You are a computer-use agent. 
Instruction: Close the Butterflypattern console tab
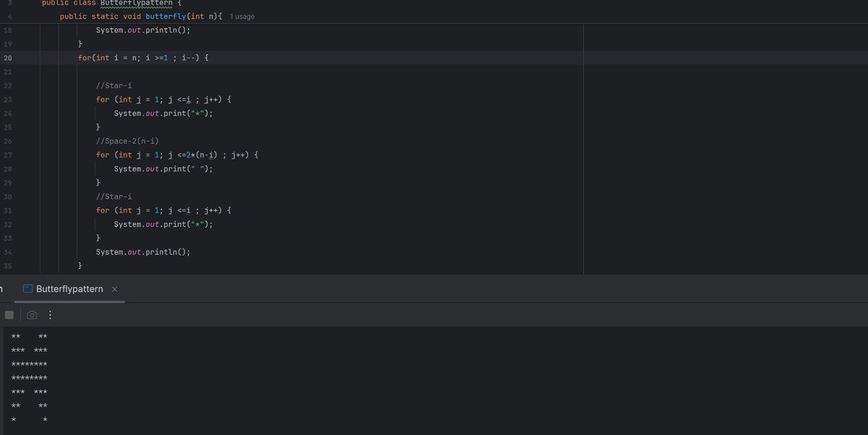(114, 288)
